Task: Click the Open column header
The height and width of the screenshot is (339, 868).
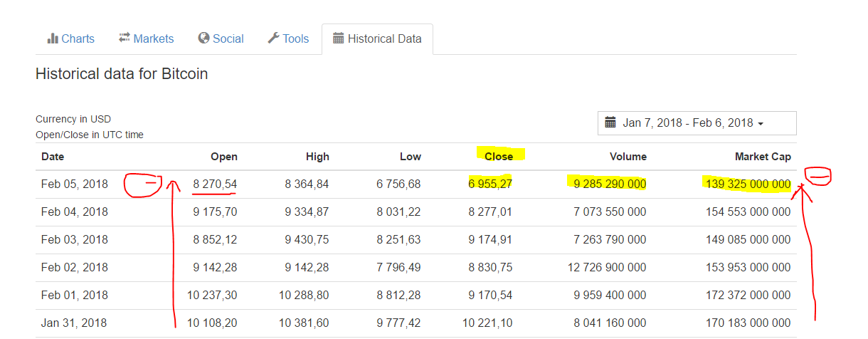Action: [x=224, y=157]
